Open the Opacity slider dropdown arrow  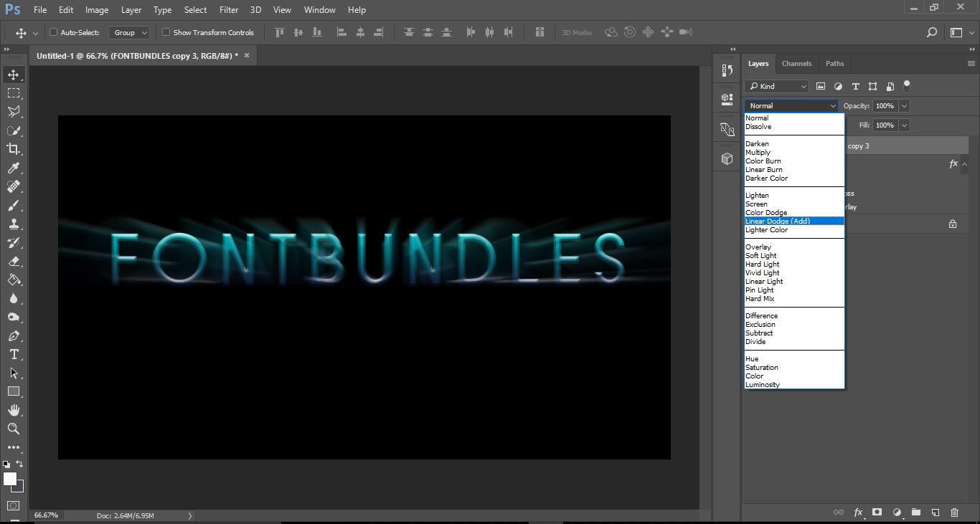pos(904,106)
